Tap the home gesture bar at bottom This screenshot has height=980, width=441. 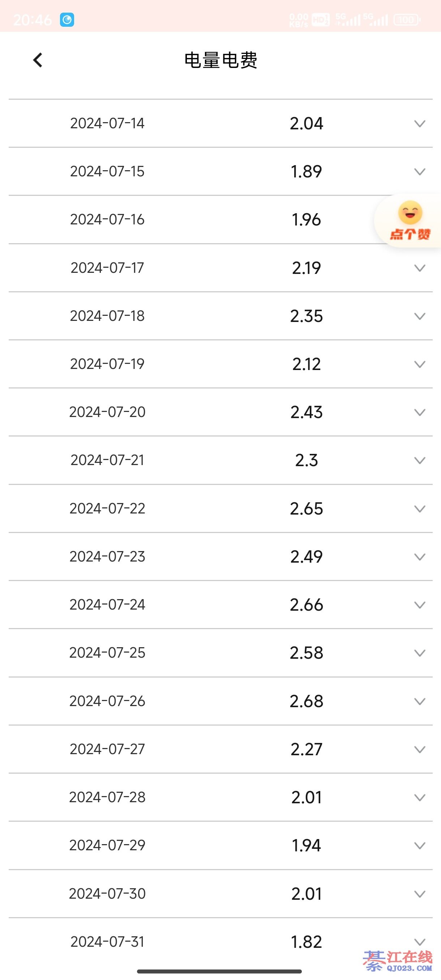pos(219,971)
